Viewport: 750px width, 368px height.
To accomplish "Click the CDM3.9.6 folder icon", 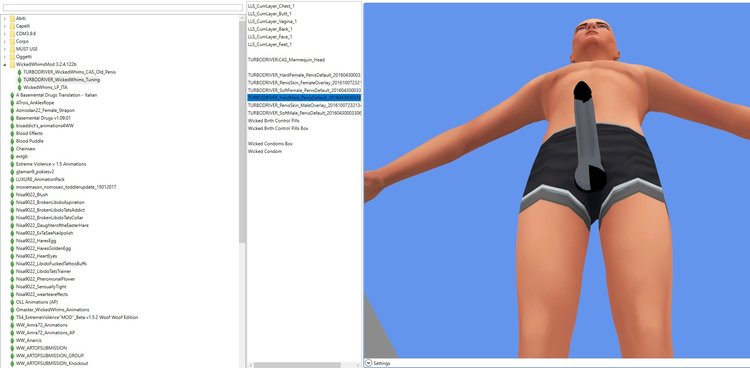I will click(x=12, y=33).
